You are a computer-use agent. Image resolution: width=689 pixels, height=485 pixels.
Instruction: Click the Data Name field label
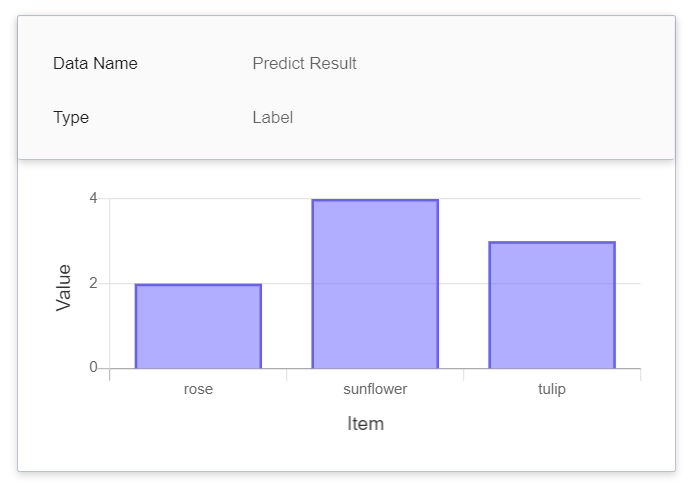(x=95, y=63)
